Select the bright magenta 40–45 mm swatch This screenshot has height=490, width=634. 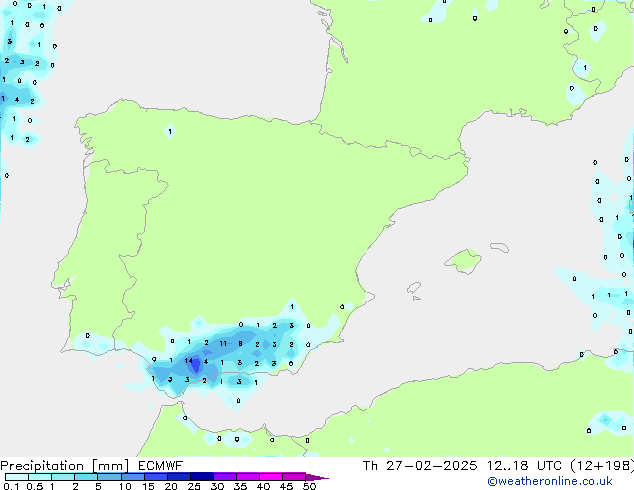click(271, 477)
